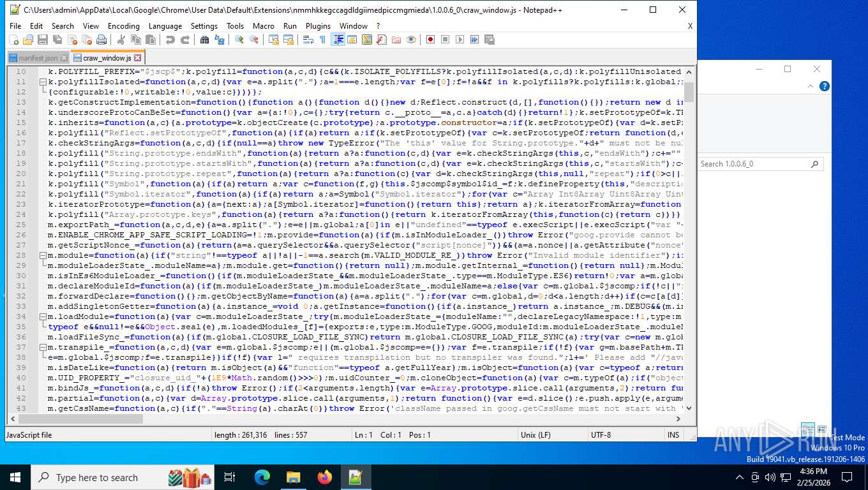Collapse the fold marker at line 37
The height and width of the screenshot is (490, 868).
(x=43, y=347)
